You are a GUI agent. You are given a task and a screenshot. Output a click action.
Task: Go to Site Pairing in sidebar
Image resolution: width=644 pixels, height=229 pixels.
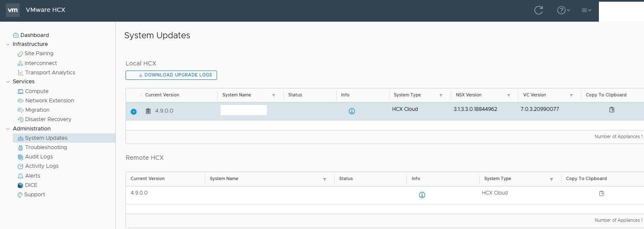tap(39, 54)
